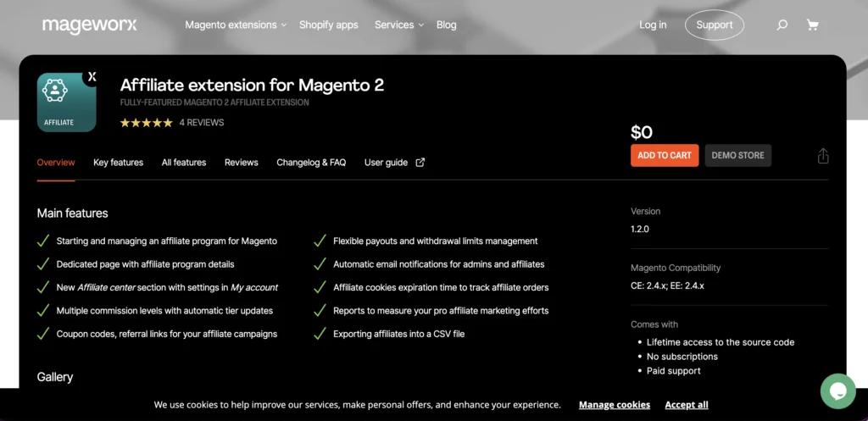Click 'Multiple commission levels with automatic tier updates'
Screen dimensions: 868x421
pos(164,311)
